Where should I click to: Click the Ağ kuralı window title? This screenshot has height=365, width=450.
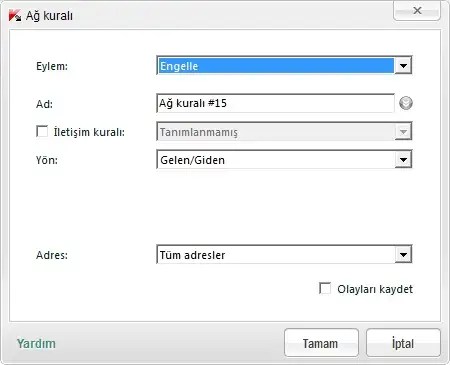pyautogui.click(x=49, y=16)
